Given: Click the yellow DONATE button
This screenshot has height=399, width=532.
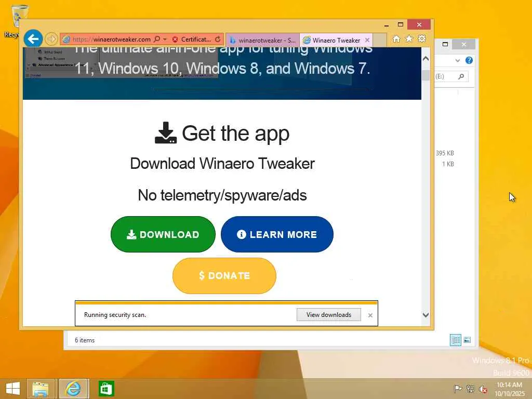Looking at the screenshot, I should 224,275.
